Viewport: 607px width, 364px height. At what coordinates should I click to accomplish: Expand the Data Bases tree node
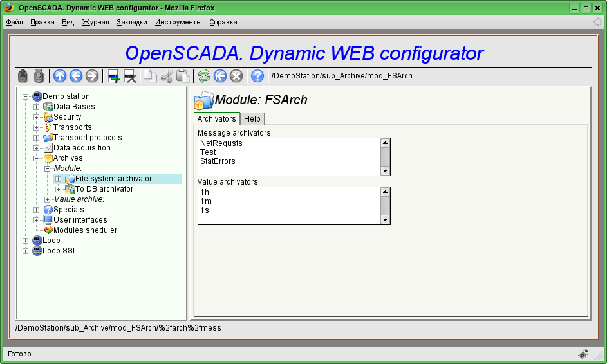37,107
